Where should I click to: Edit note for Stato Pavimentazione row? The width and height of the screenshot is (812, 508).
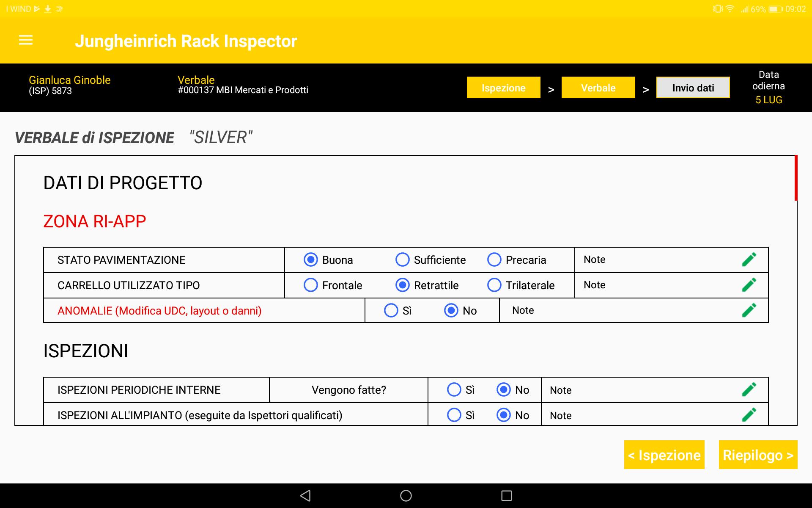click(749, 260)
